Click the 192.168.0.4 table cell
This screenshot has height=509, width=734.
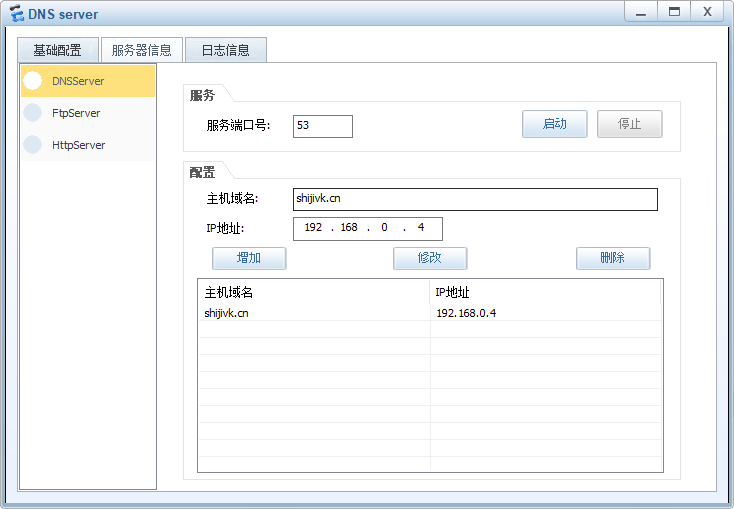pyautogui.click(x=545, y=313)
